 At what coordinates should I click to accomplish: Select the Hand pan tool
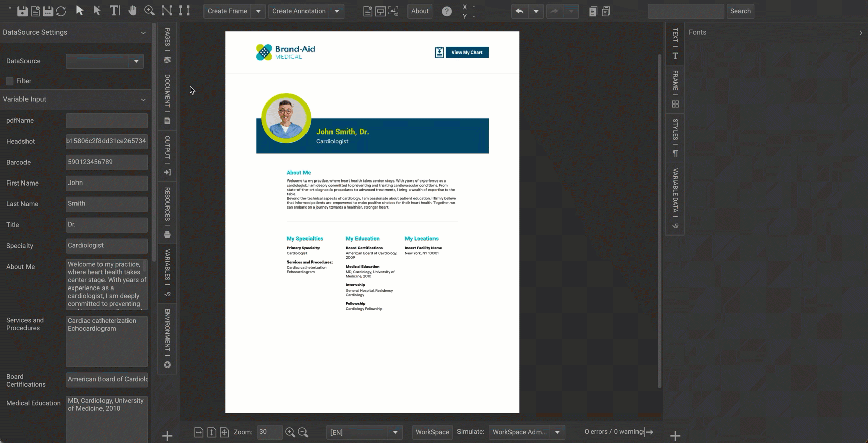pos(133,11)
